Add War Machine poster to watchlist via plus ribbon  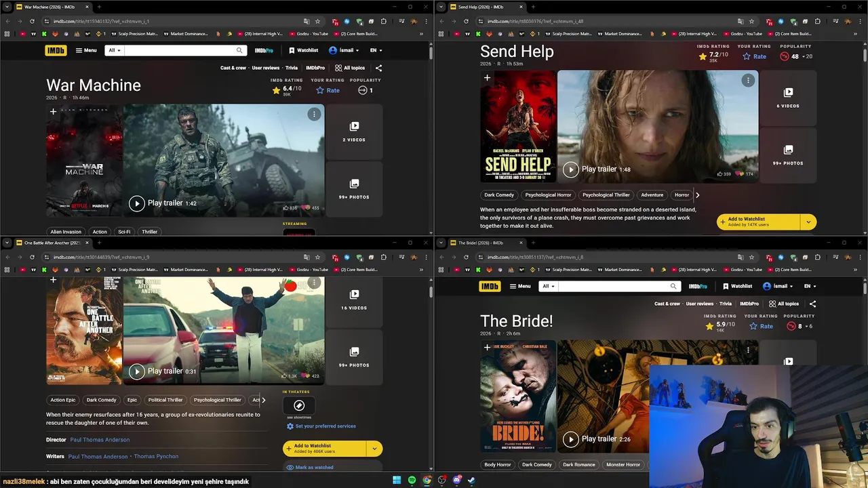pos(53,111)
